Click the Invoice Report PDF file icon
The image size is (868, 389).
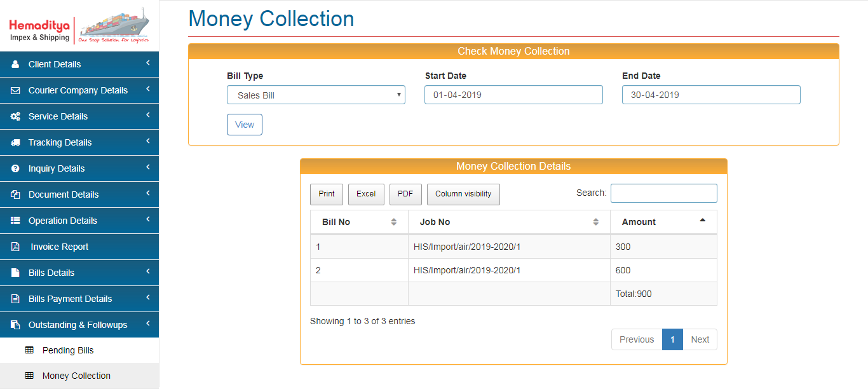[15, 247]
